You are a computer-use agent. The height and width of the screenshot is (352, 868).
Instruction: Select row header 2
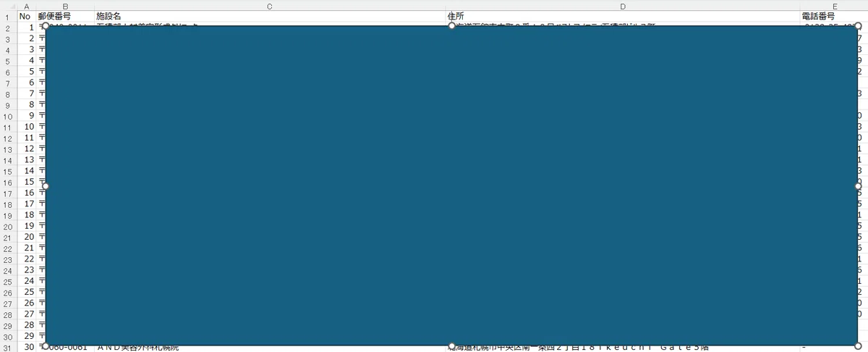pos(9,28)
